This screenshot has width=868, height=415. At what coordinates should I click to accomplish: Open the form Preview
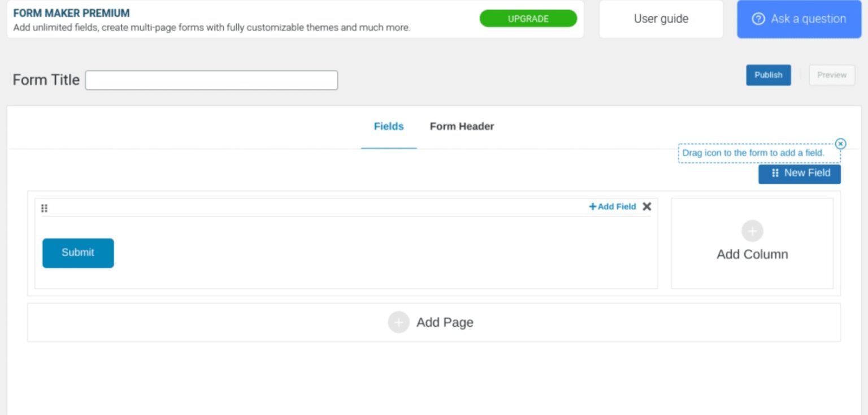pos(832,75)
